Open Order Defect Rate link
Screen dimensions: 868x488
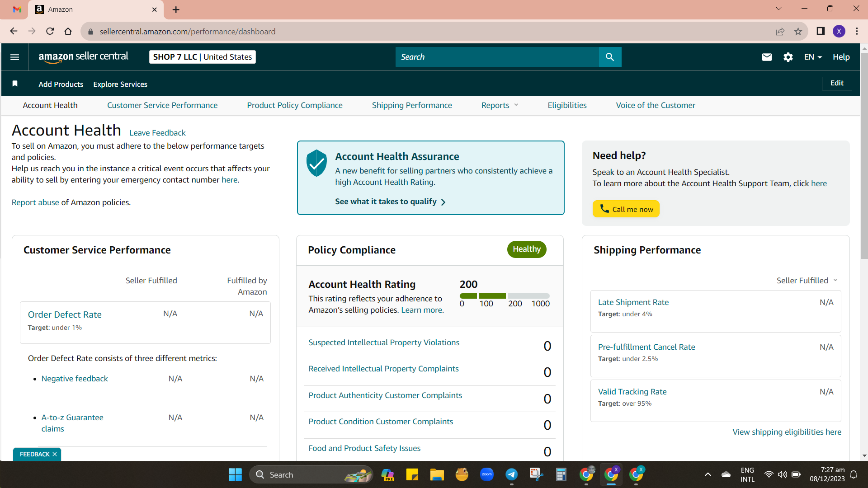[x=65, y=314]
